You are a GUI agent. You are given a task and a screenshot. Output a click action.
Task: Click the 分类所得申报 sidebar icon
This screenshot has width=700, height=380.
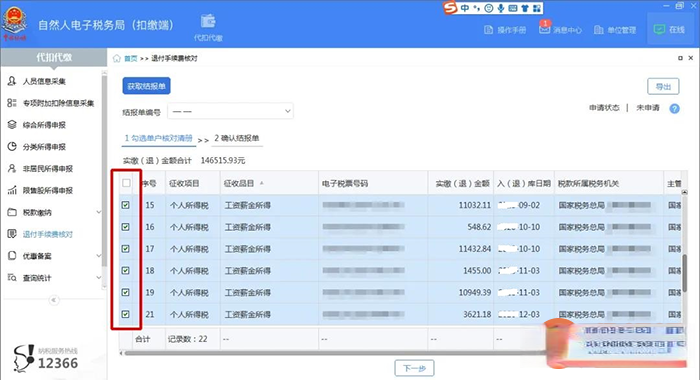tap(12, 146)
